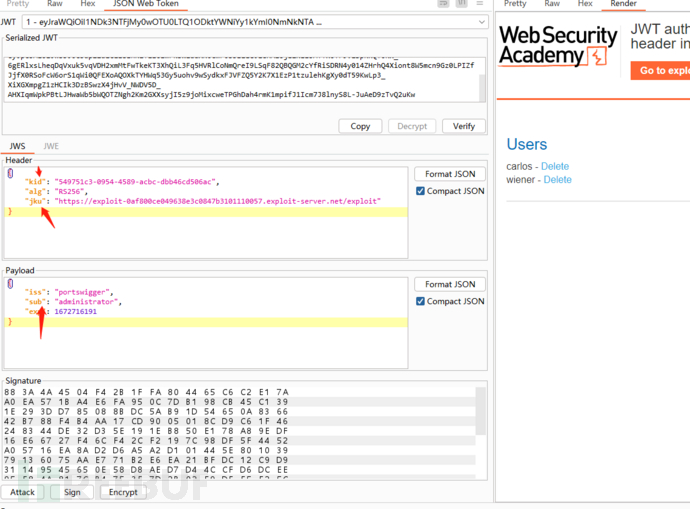The height and width of the screenshot is (509, 690).
Task: Delete the user carlos
Action: [x=555, y=166]
